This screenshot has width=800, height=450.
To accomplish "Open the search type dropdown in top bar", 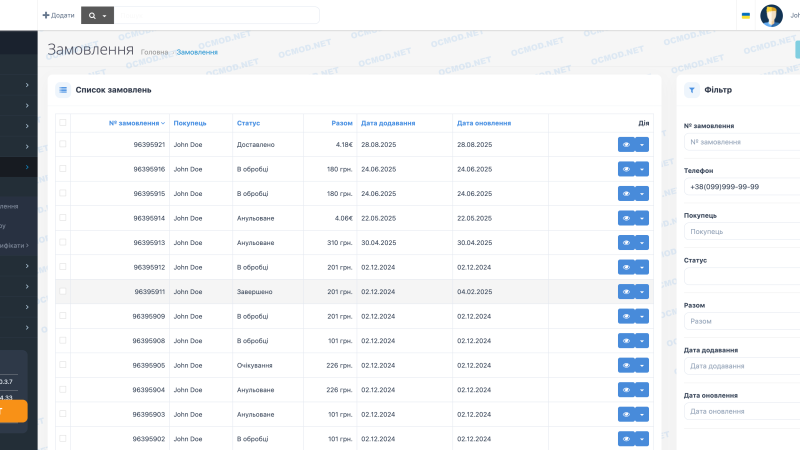I will 97,15.
